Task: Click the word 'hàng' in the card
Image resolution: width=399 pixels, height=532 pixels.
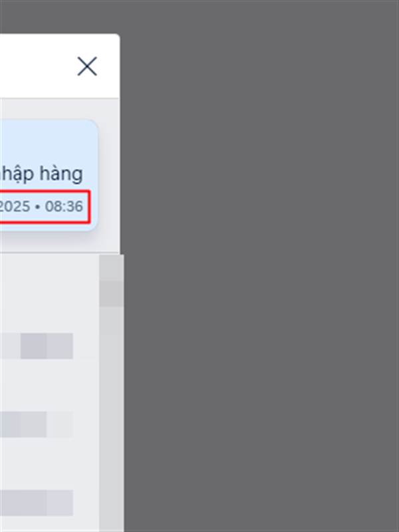Action: point(61,174)
